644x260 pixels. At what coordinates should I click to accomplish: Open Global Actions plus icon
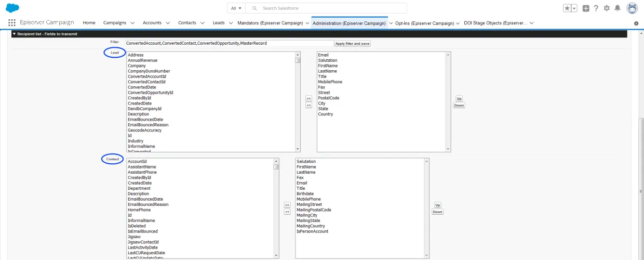586,8
